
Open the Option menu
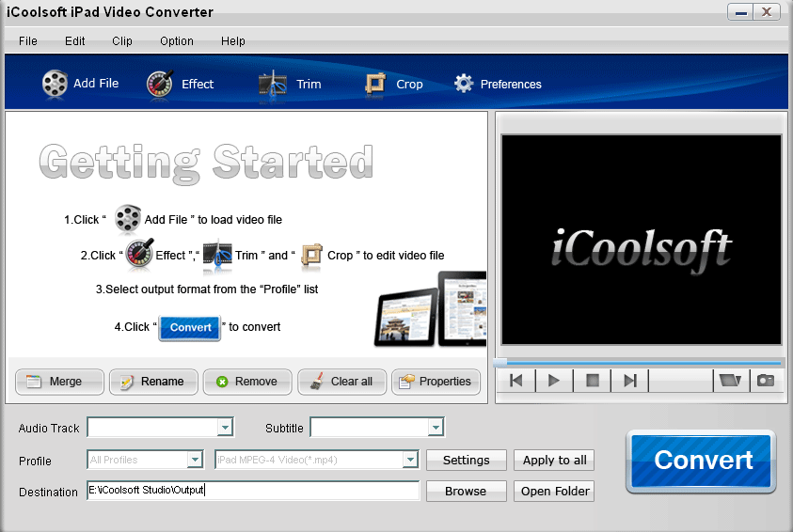tap(177, 41)
